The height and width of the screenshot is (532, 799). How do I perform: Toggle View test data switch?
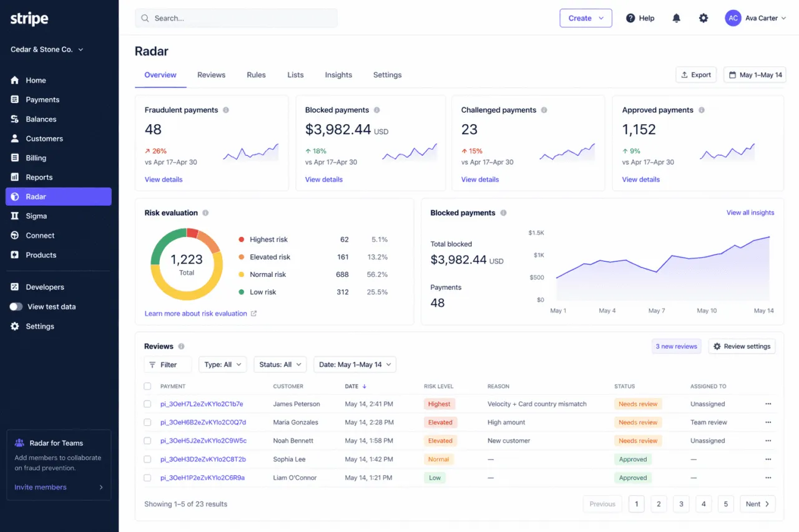16,307
